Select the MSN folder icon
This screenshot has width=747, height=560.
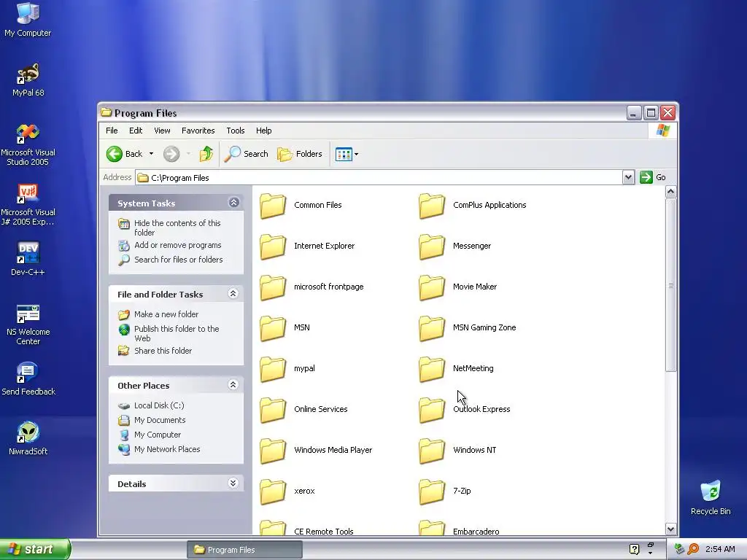[273, 328]
